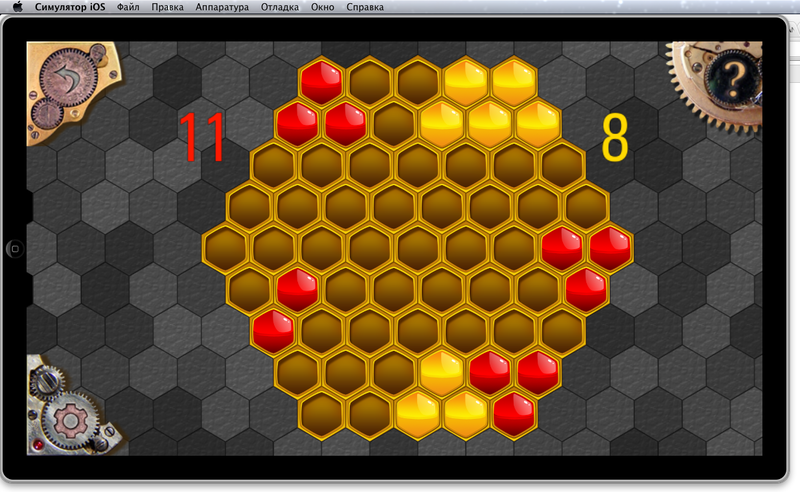Tap the undo arrow gear button
Screen dimensions: 800x492
[68, 78]
